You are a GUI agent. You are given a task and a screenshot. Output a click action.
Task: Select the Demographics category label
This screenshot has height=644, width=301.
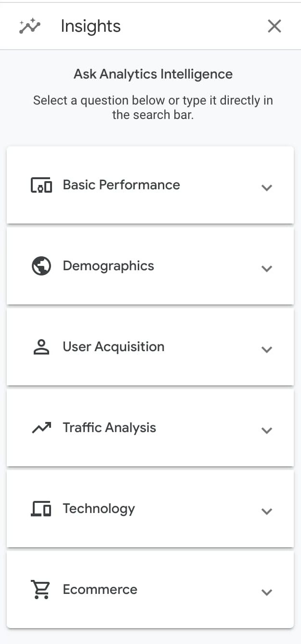108,266
